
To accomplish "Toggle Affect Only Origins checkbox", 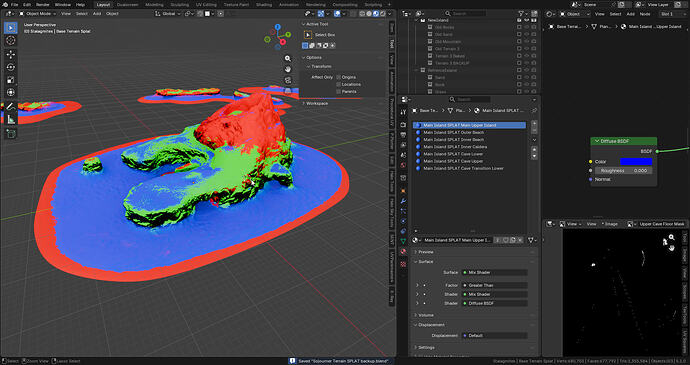I will (338, 77).
